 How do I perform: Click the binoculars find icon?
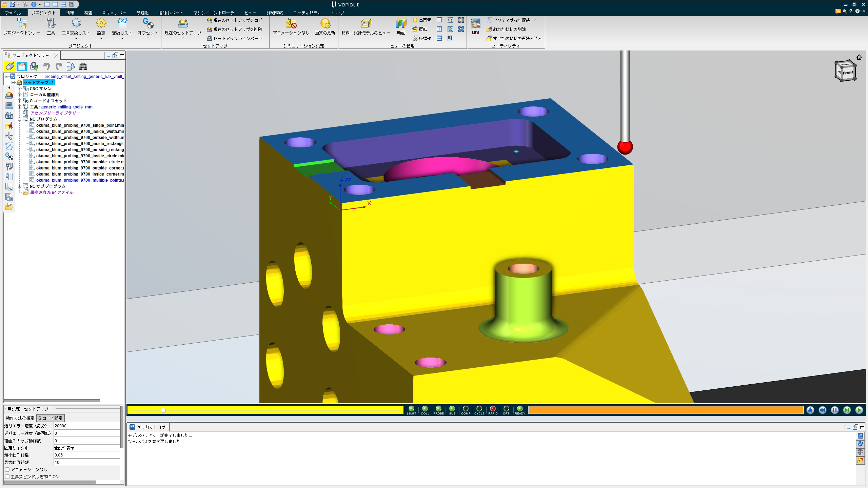coord(83,66)
